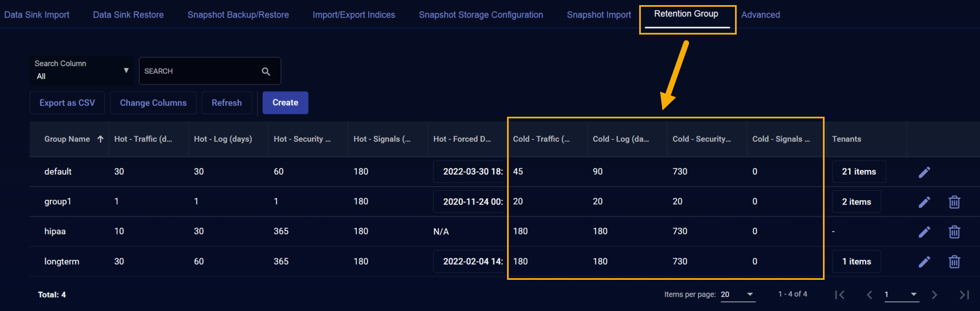Delete the hipaa retention group
This screenshot has width=980, height=311.
tap(954, 232)
